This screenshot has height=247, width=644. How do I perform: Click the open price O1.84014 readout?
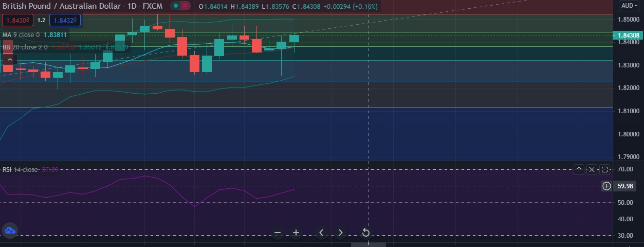[213, 7]
